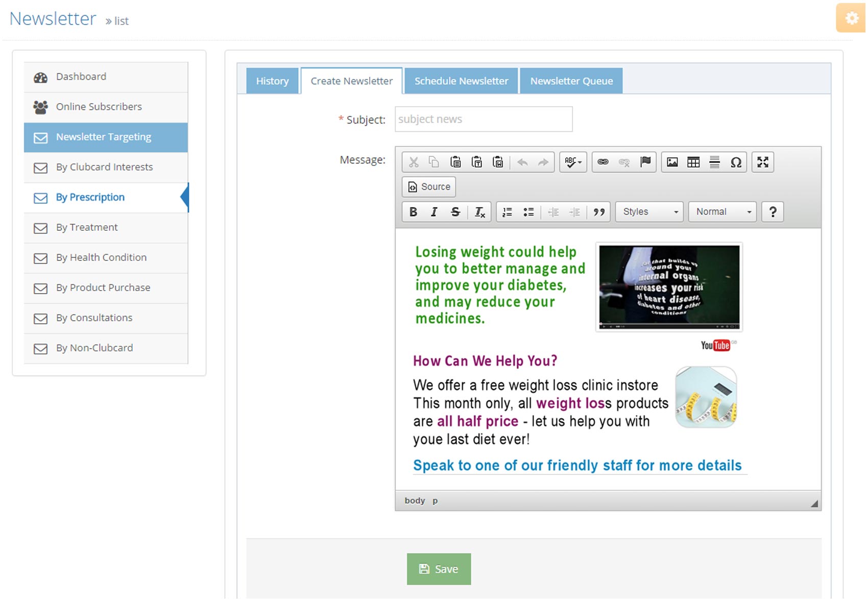The height and width of the screenshot is (599, 868).
Task: Insert an image into the message
Action: pyautogui.click(x=672, y=162)
